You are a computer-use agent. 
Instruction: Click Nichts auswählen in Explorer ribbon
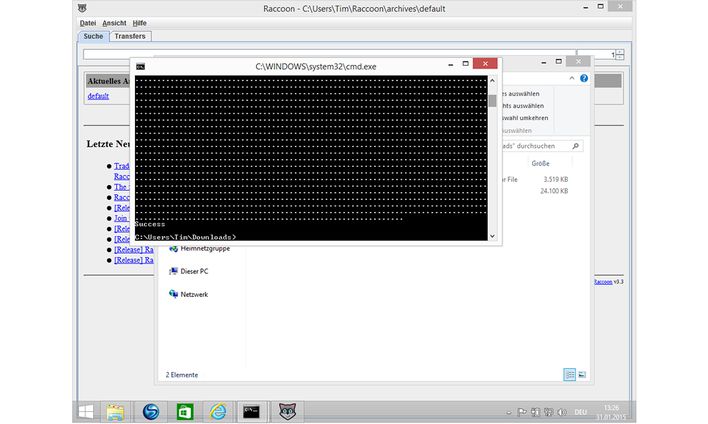click(x=523, y=106)
